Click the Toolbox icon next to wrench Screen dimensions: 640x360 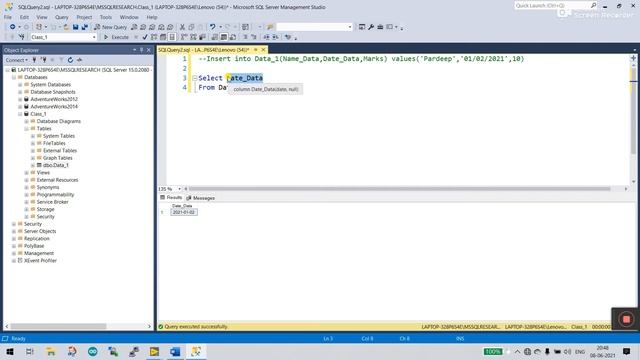tap(380, 27)
